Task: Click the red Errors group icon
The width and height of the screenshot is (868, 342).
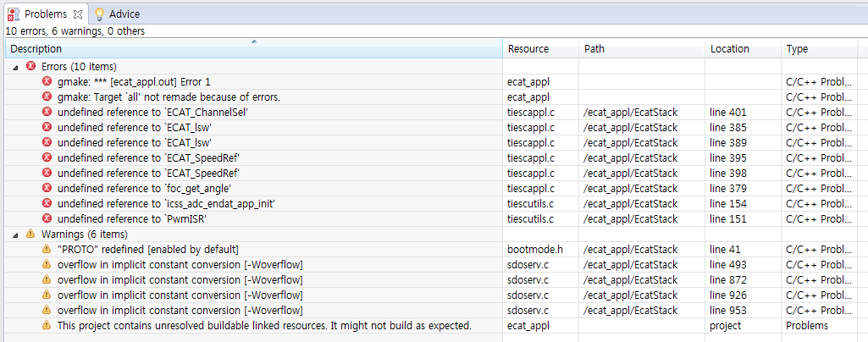Action: (x=31, y=67)
